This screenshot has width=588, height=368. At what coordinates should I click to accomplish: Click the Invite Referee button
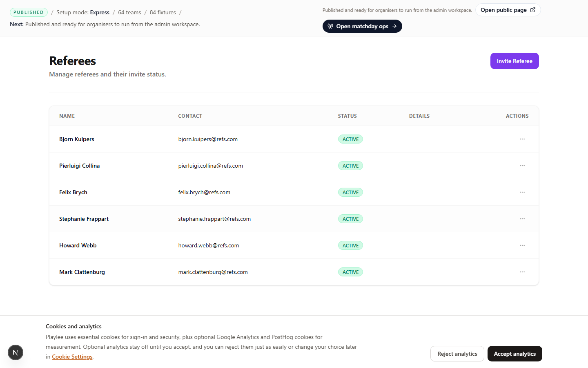click(x=514, y=61)
